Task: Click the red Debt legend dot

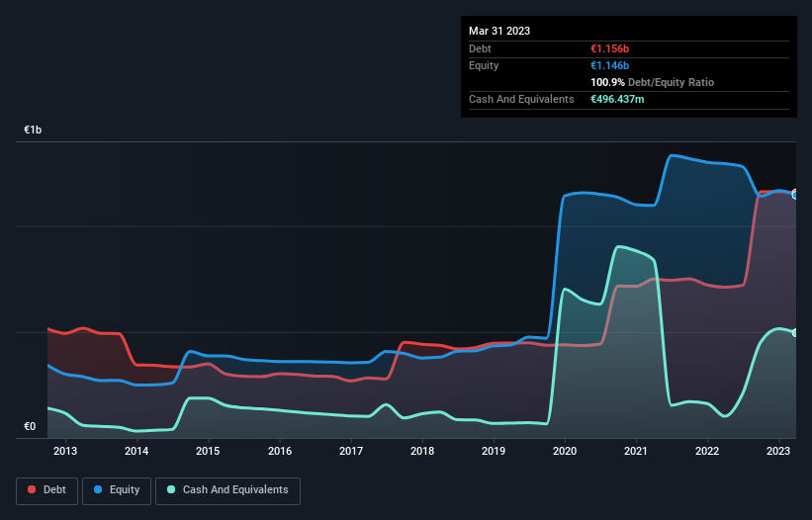Action: click(32, 489)
